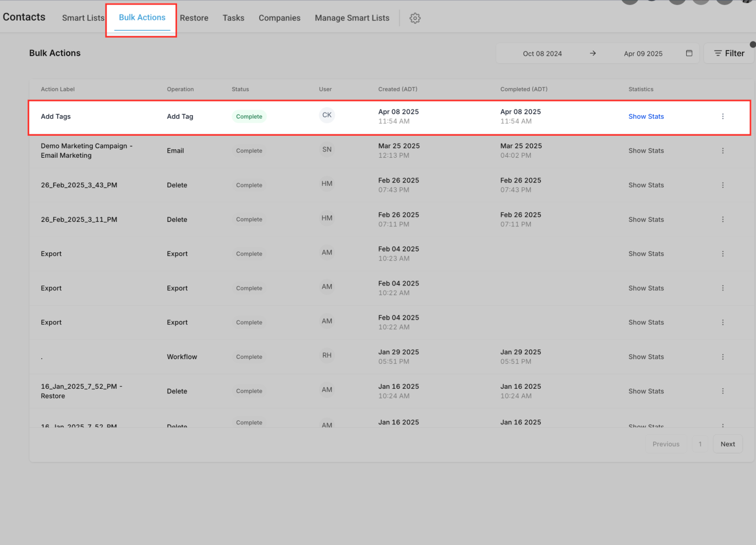The width and height of the screenshot is (756, 545).
Task: Open the contacts settings gear icon
Action: point(415,18)
